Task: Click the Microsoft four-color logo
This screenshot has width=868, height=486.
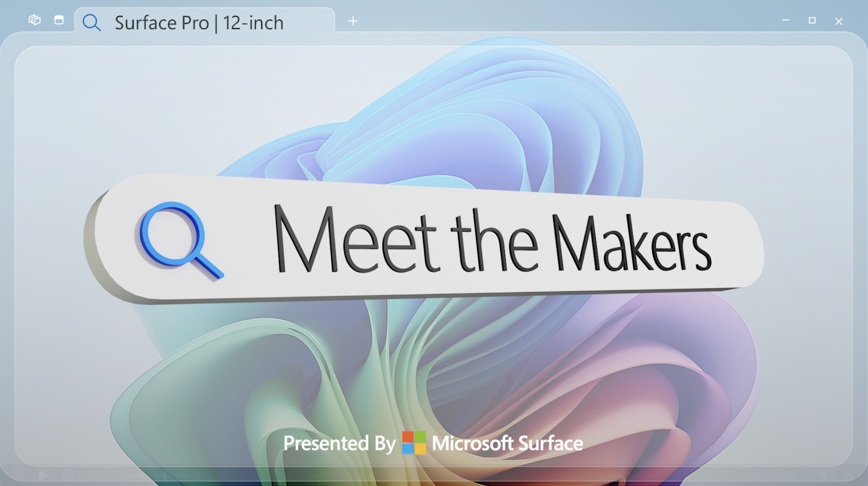Action: point(414,443)
